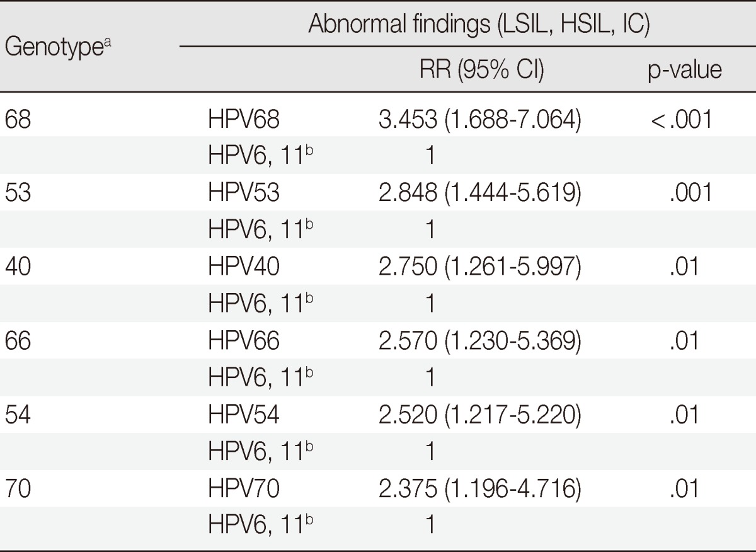
Task: Select the HPV68 row label
Action: [244, 119]
